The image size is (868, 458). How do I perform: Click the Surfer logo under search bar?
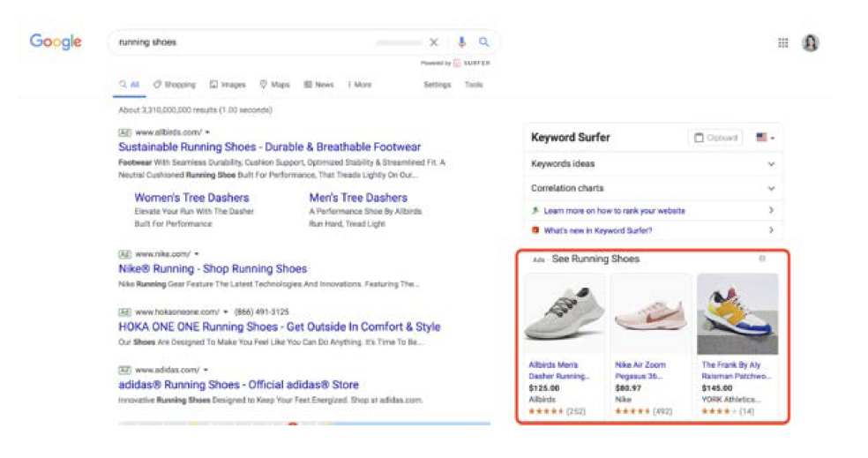471,64
